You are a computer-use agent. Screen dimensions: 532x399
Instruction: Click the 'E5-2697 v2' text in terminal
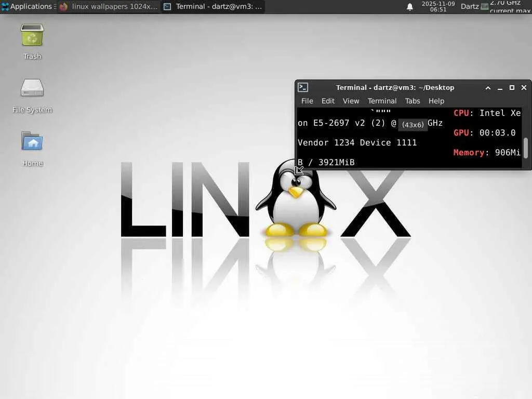click(x=339, y=123)
